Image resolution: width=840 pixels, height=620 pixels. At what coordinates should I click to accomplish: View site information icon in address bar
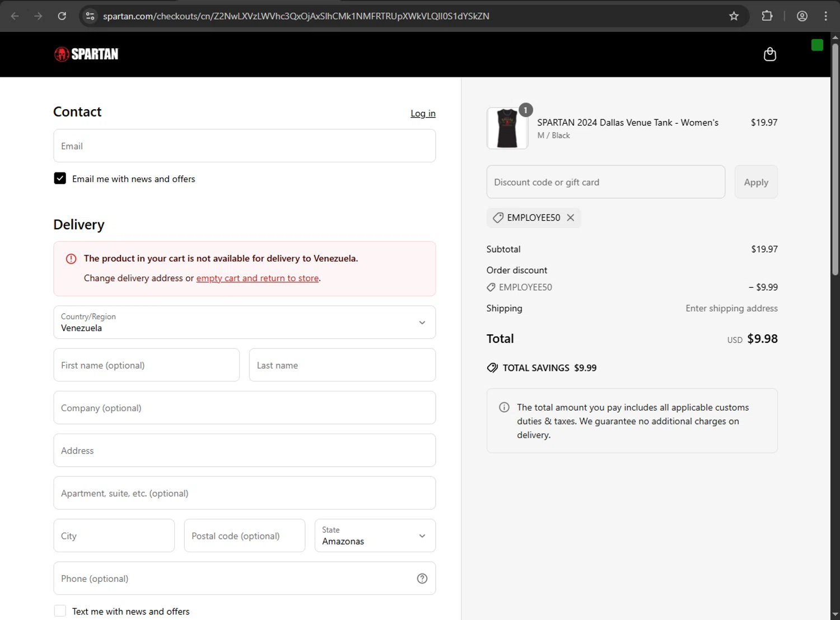pyautogui.click(x=90, y=16)
